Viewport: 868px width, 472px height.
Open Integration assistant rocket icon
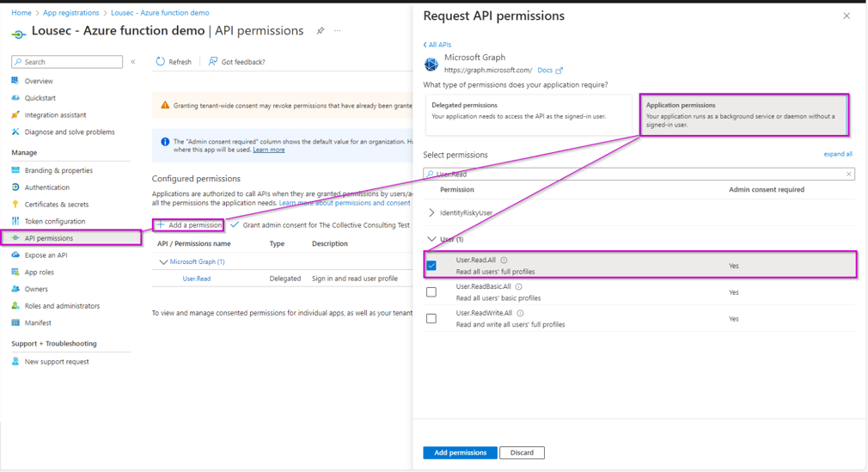15,114
